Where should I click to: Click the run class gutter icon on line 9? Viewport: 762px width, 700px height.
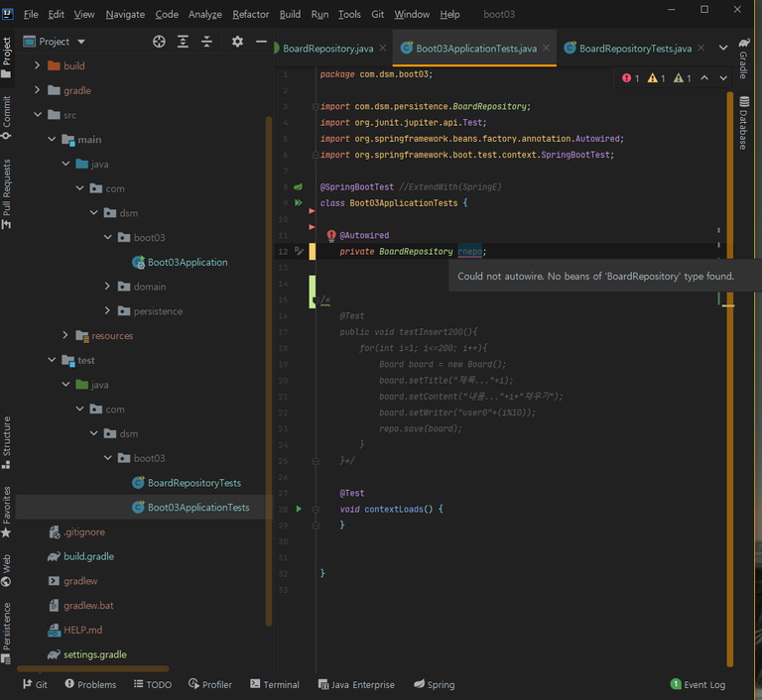coord(299,202)
